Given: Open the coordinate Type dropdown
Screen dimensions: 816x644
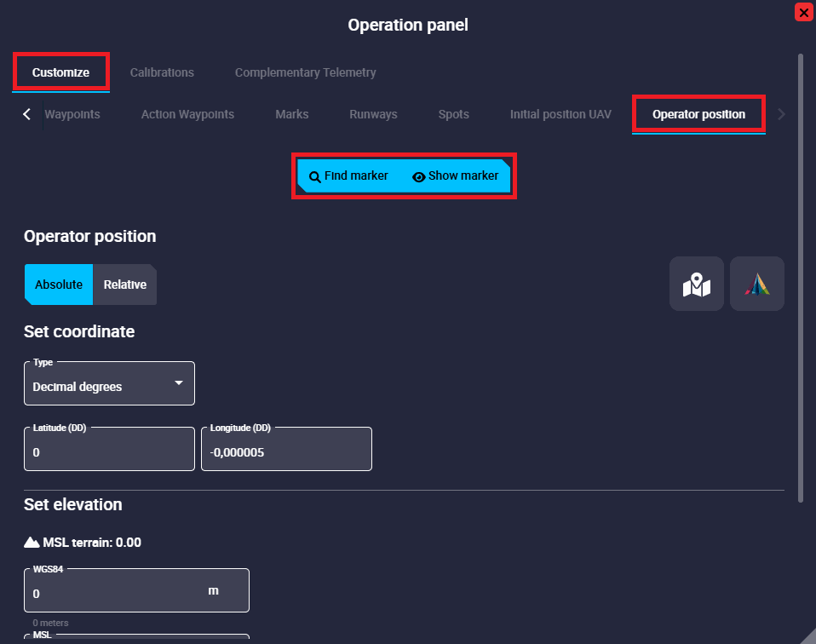Looking at the screenshot, I should (x=109, y=386).
